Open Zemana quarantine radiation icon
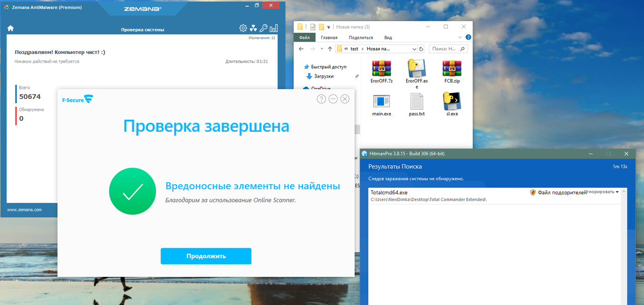 [253, 28]
